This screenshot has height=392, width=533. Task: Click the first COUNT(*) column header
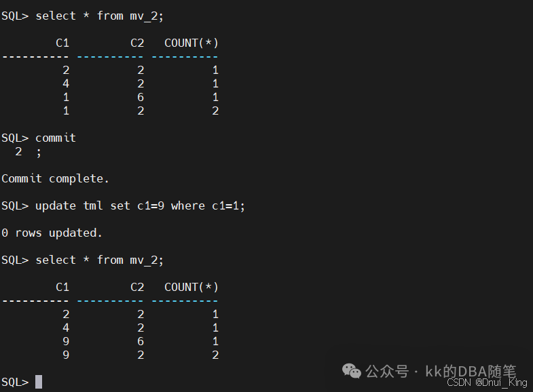(191, 43)
